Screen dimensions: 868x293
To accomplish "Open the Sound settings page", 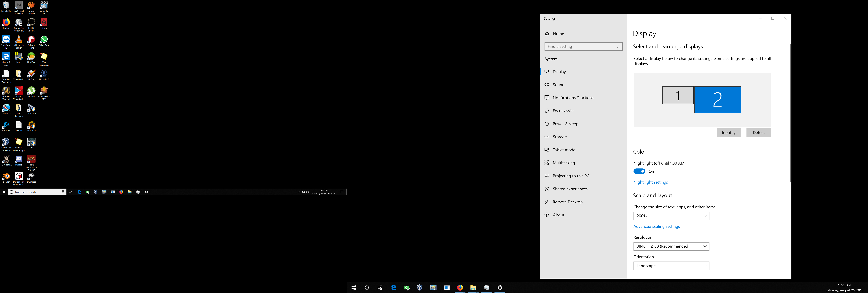I will (x=558, y=85).
